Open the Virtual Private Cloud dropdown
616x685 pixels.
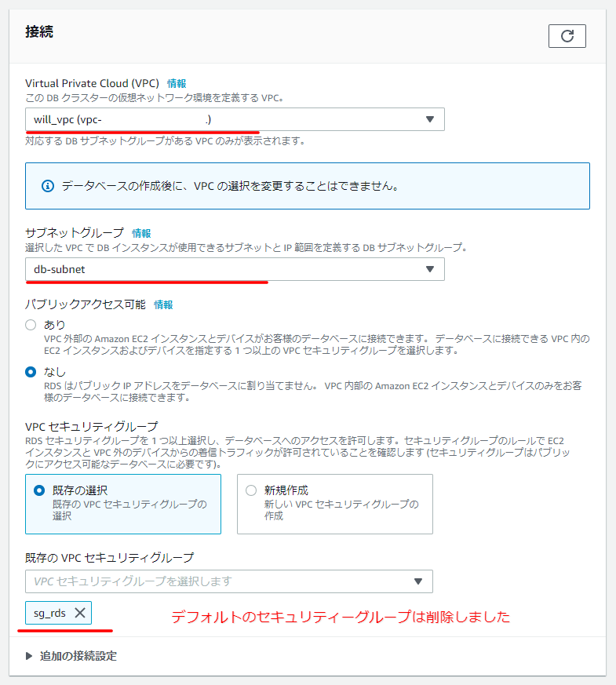[x=235, y=119]
